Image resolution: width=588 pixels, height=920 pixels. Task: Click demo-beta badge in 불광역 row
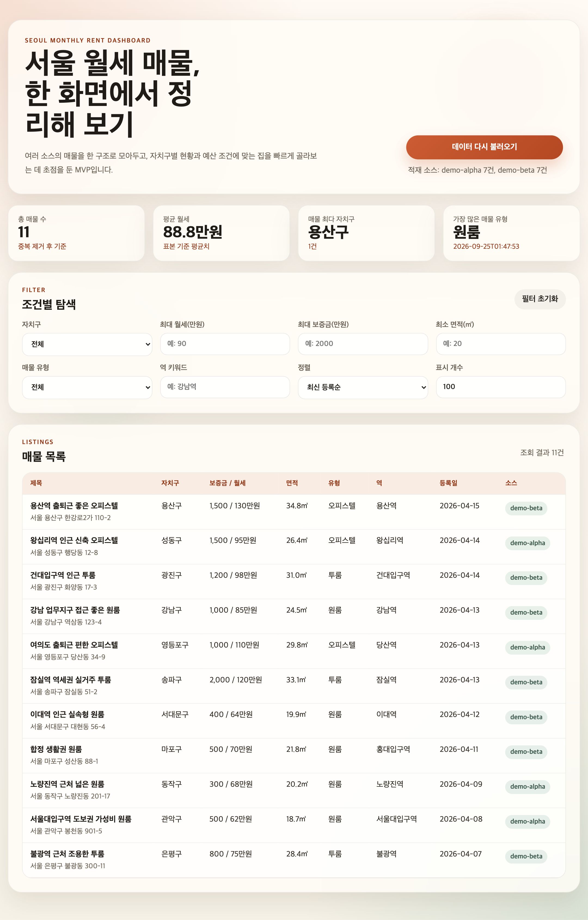point(526,856)
